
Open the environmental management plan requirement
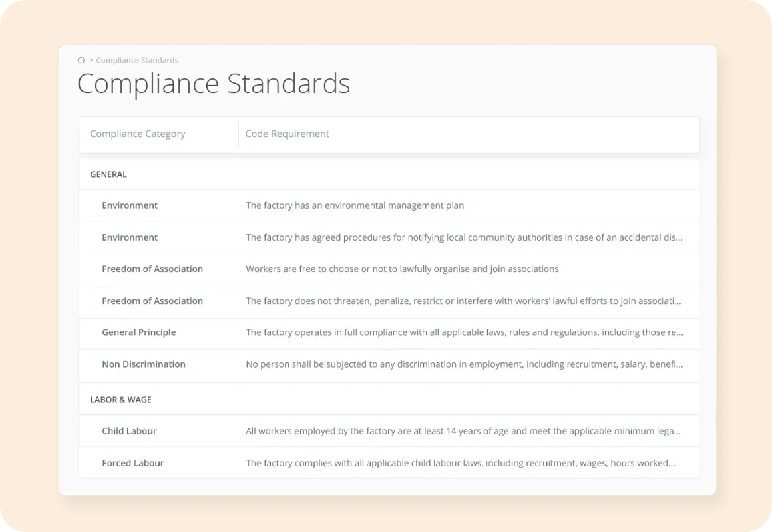tap(355, 205)
